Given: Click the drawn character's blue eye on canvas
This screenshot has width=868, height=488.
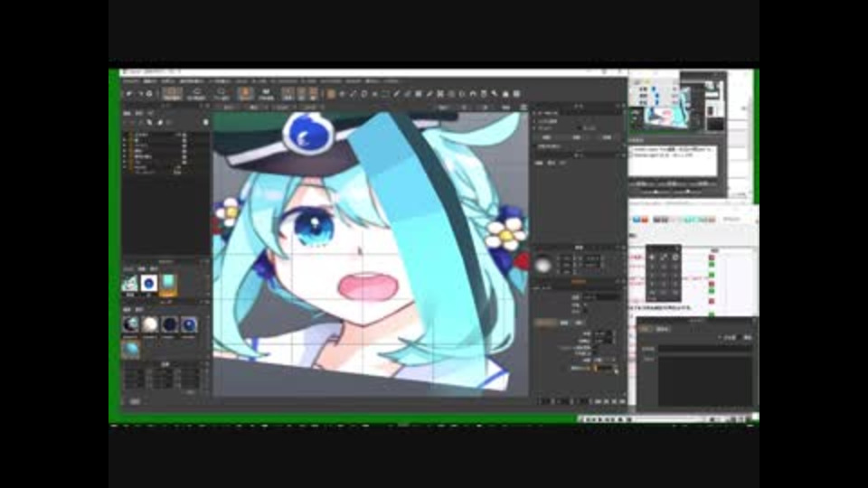Looking at the screenshot, I should pos(314,228).
